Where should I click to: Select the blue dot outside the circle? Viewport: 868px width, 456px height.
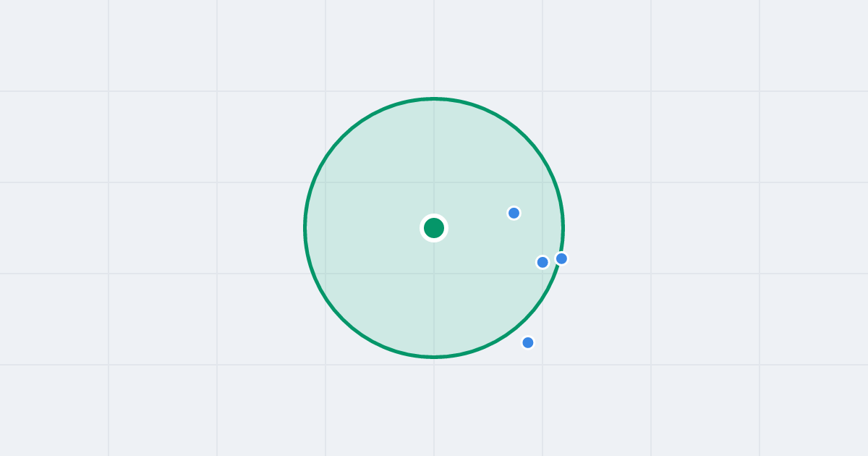528,342
